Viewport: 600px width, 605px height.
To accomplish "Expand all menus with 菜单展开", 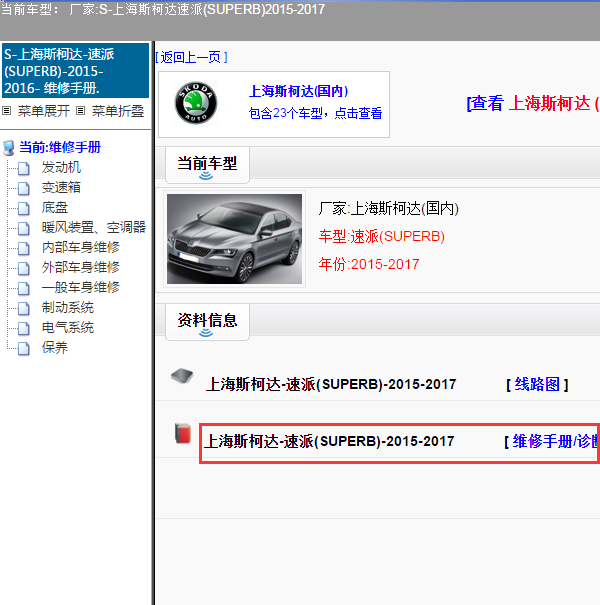I will 44,111.
